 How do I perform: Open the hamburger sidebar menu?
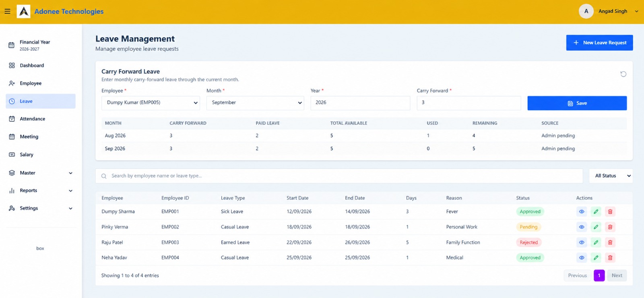click(x=7, y=11)
